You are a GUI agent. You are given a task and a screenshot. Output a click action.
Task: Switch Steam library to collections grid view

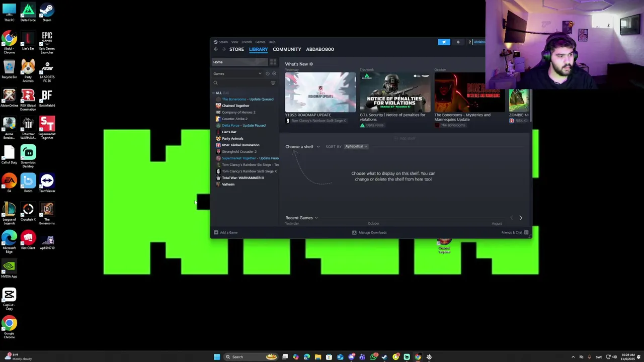tap(273, 62)
